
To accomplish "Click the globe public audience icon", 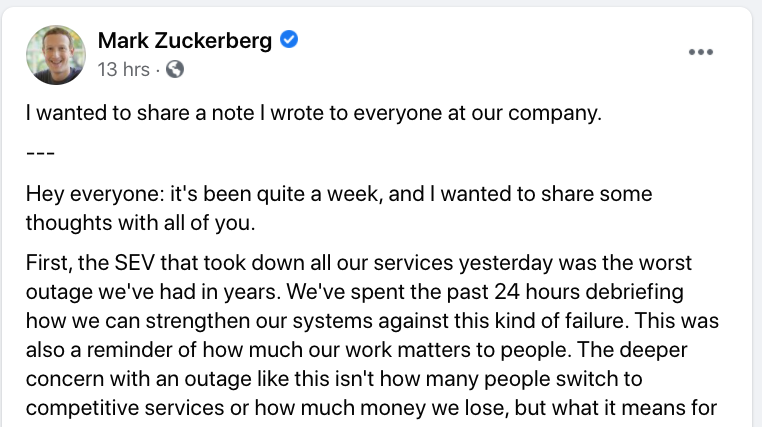I will [x=175, y=69].
